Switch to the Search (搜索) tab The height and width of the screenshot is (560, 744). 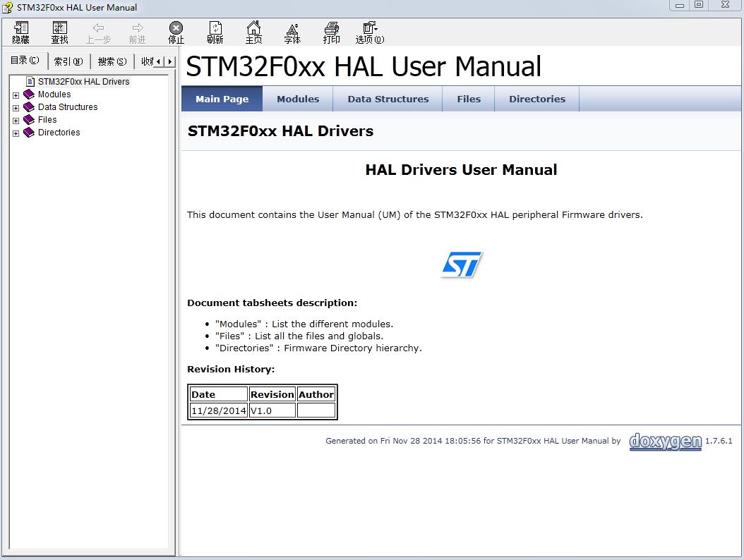(112, 61)
